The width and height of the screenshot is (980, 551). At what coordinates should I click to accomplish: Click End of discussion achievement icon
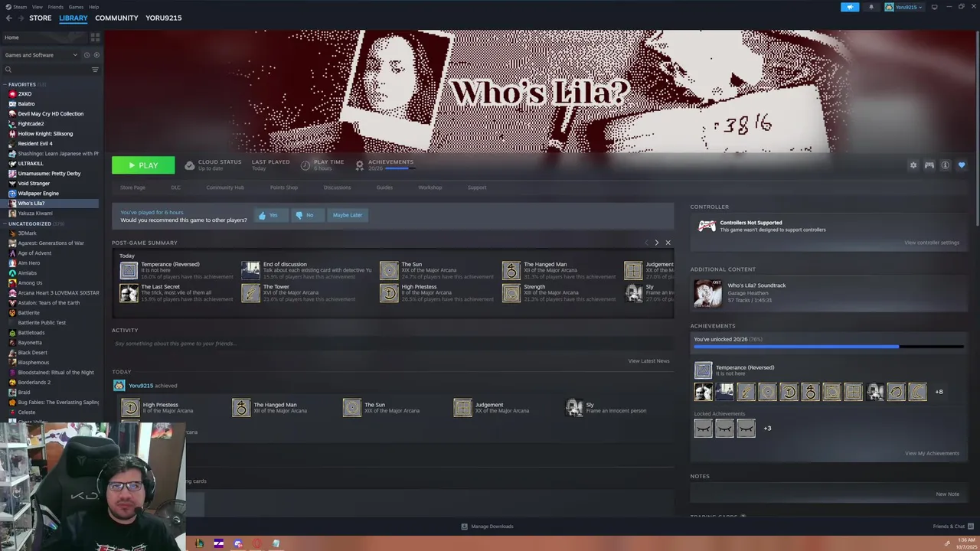[251, 270]
